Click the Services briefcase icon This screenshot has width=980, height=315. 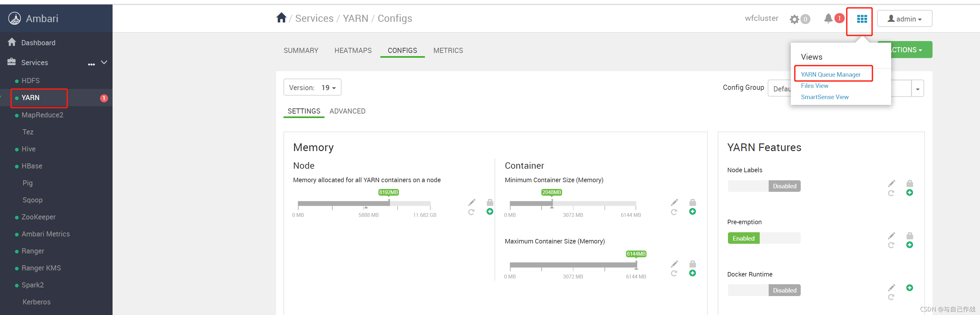[12, 62]
